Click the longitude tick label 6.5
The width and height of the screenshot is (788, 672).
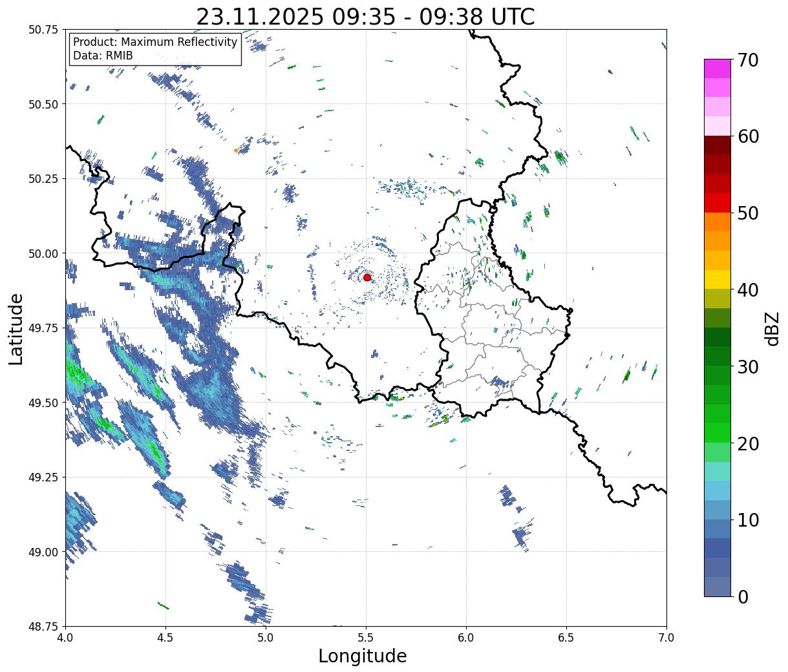pos(566,638)
